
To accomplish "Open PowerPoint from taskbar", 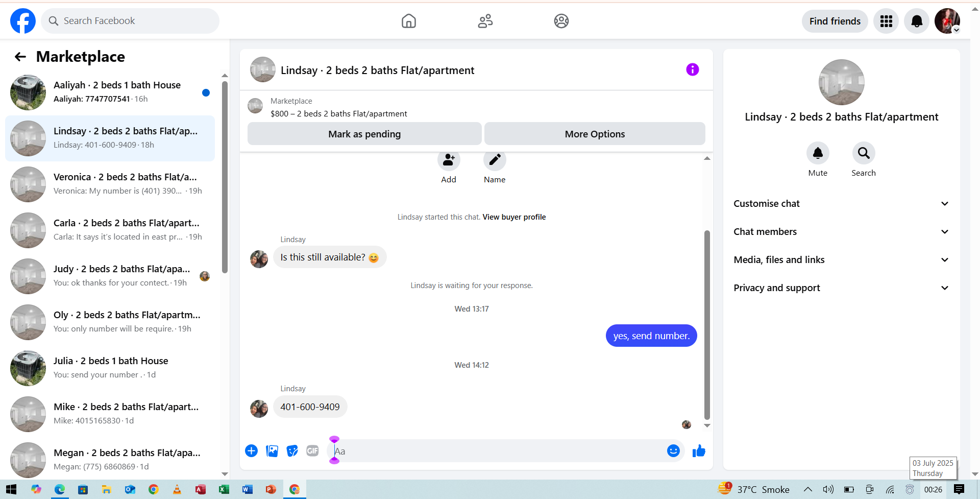I will (271, 489).
